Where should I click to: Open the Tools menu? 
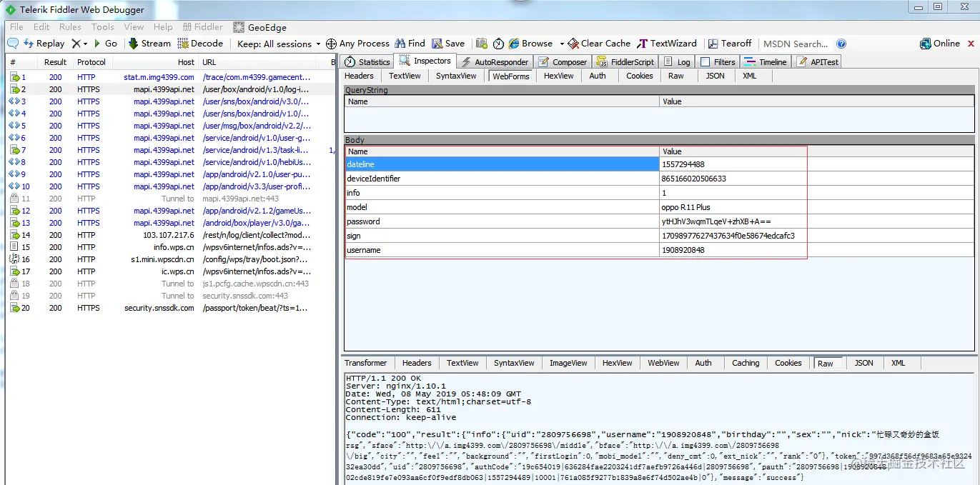[102, 27]
